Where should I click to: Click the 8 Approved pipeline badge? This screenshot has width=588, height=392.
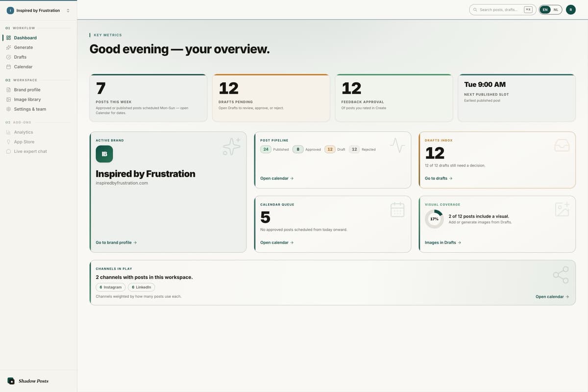pyautogui.click(x=307, y=149)
